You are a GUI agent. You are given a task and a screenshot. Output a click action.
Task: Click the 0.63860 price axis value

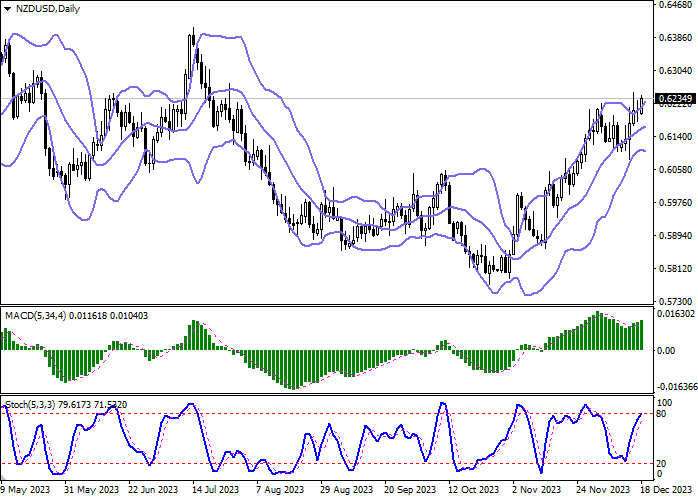(675, 37)
